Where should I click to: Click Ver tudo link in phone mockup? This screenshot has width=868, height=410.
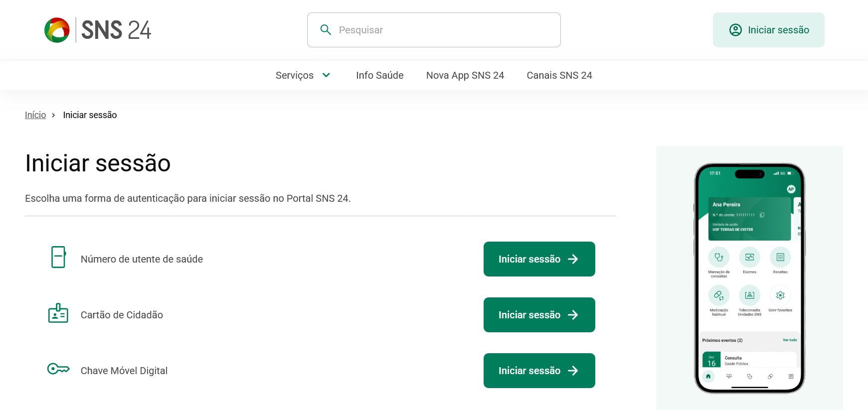[790, 340]
